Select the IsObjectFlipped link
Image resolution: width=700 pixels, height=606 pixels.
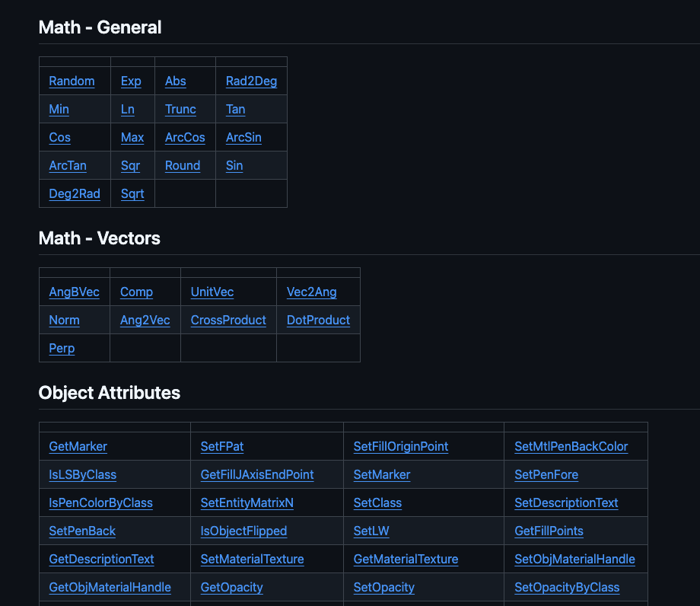coord(243,531)
